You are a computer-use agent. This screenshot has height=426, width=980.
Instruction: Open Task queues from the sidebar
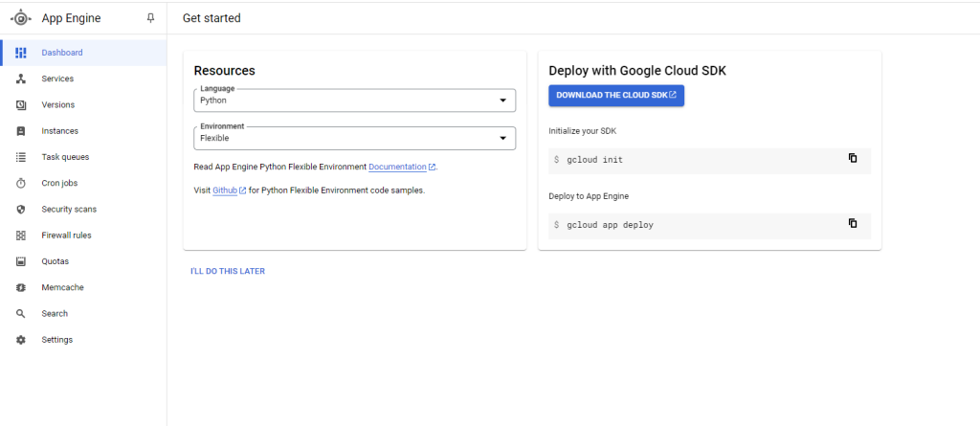click(x=65, y=157)
